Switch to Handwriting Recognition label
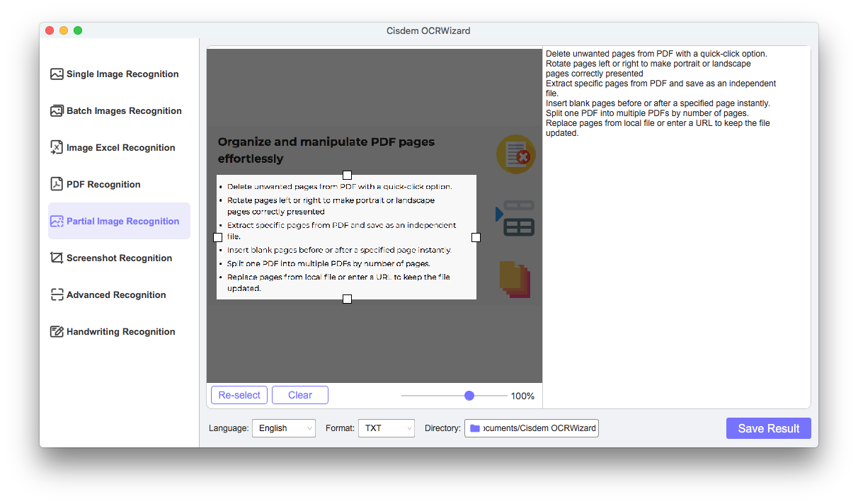The width and height of the screenshot is (858, 504). tap(120, 332)
